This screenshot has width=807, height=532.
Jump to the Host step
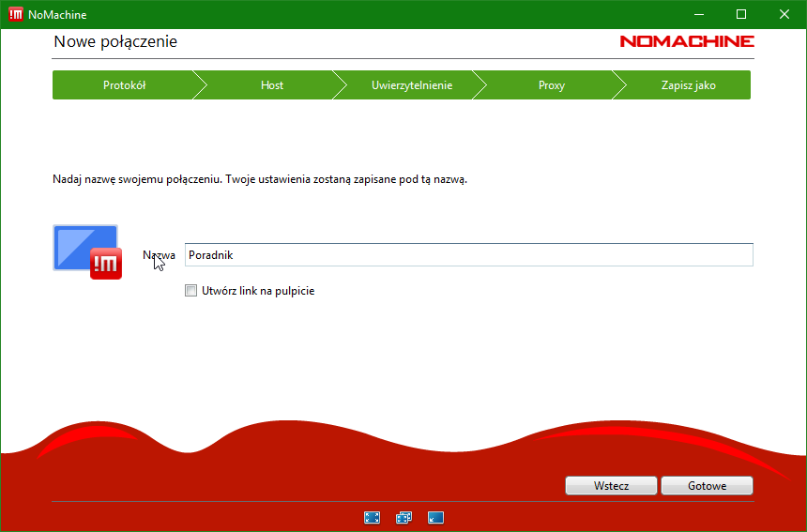272,85
